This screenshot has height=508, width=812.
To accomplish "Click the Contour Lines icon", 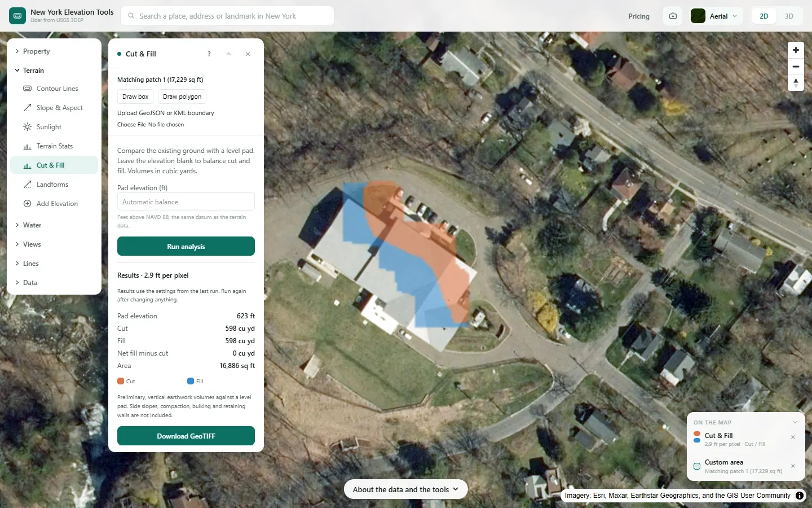I will pos(27,89).
